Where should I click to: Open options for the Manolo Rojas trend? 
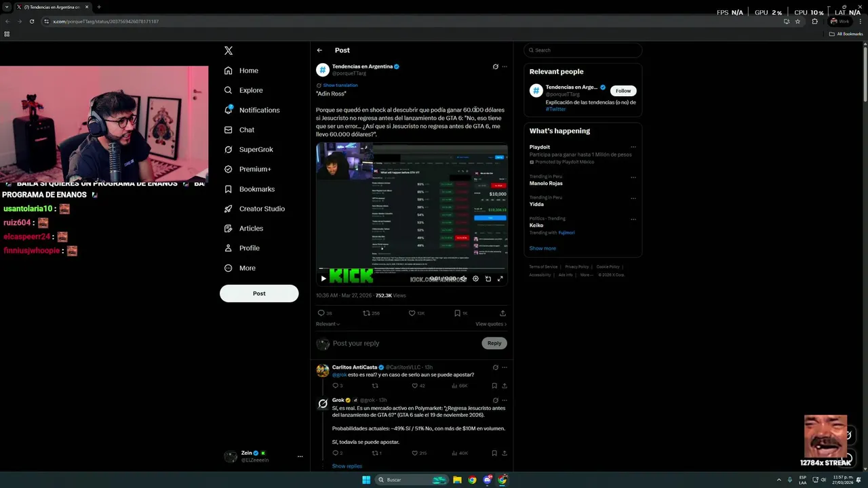coord(633,177)
